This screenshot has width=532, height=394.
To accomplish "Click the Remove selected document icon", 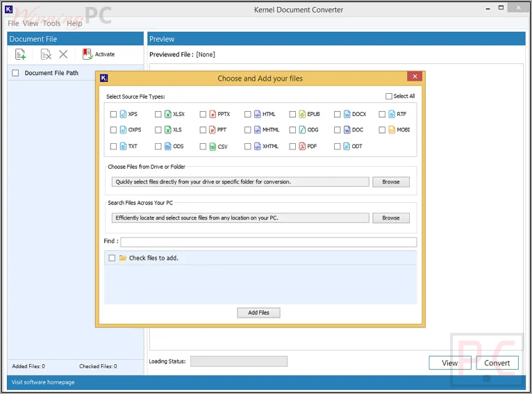I will 46,54.
